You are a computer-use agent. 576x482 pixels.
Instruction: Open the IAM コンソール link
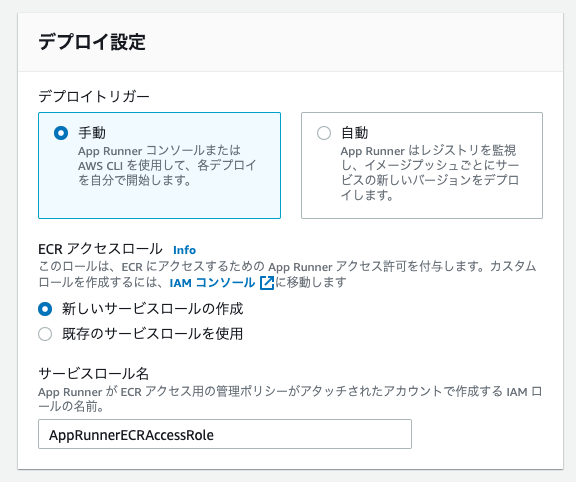tap(212, 283)
